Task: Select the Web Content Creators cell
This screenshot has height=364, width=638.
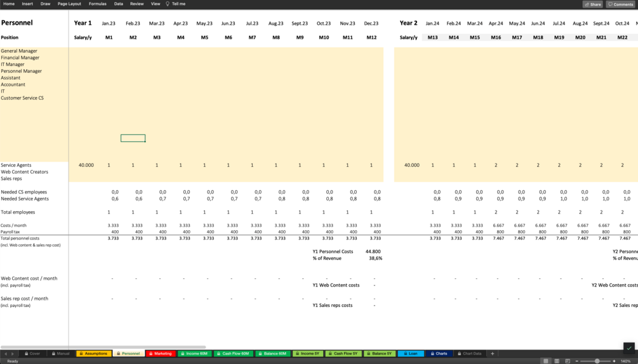Action: pos(24,172)
